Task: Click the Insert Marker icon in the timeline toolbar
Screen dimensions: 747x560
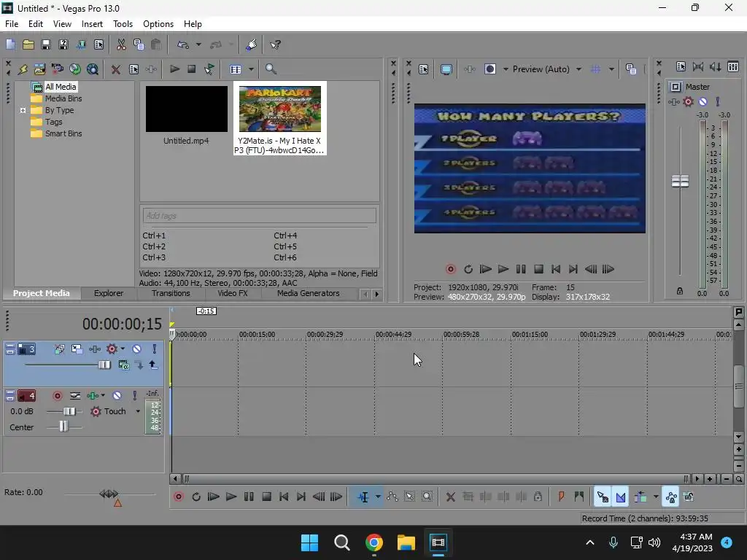Action: pyautogui.click(x=561, y=497)
